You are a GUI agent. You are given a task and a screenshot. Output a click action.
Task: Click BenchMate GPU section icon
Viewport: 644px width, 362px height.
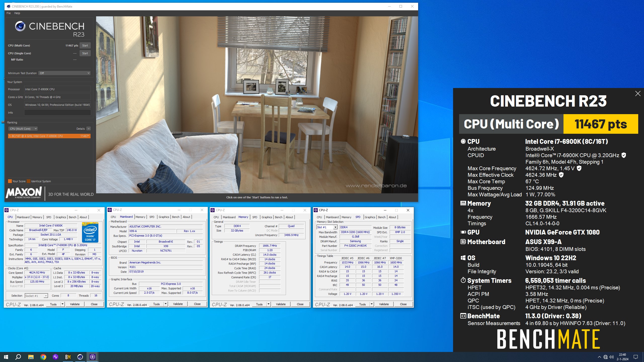463,232
